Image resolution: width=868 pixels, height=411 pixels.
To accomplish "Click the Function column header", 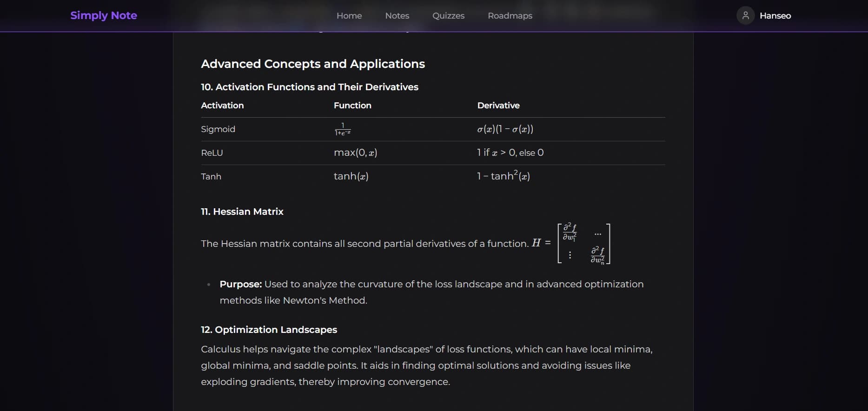I will [x=352, y=106].
